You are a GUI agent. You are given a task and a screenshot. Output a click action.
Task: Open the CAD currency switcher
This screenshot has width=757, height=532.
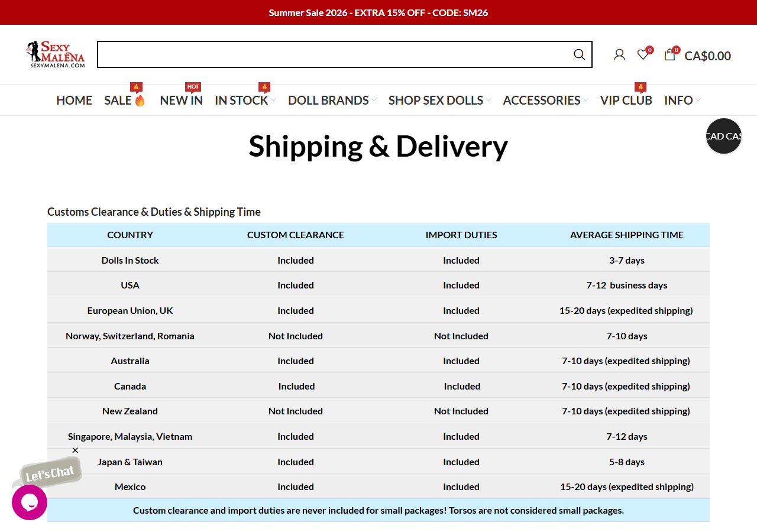pos(724,136)
